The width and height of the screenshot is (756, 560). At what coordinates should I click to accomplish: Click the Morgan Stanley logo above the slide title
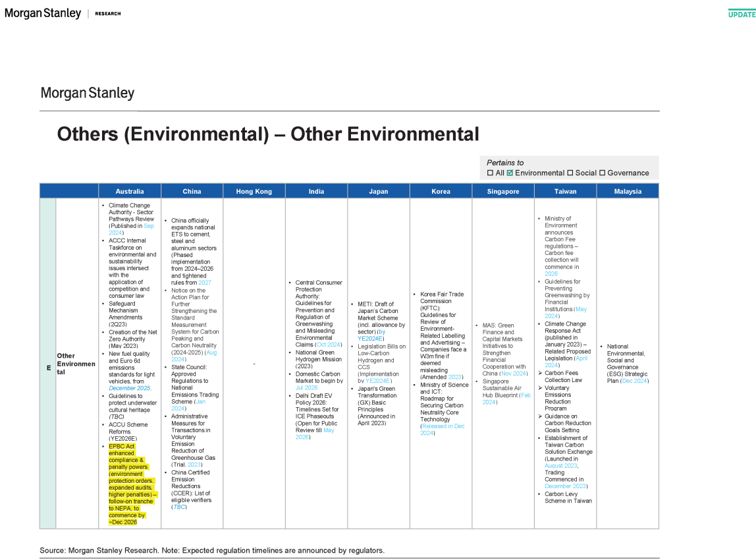coord(88,93)
